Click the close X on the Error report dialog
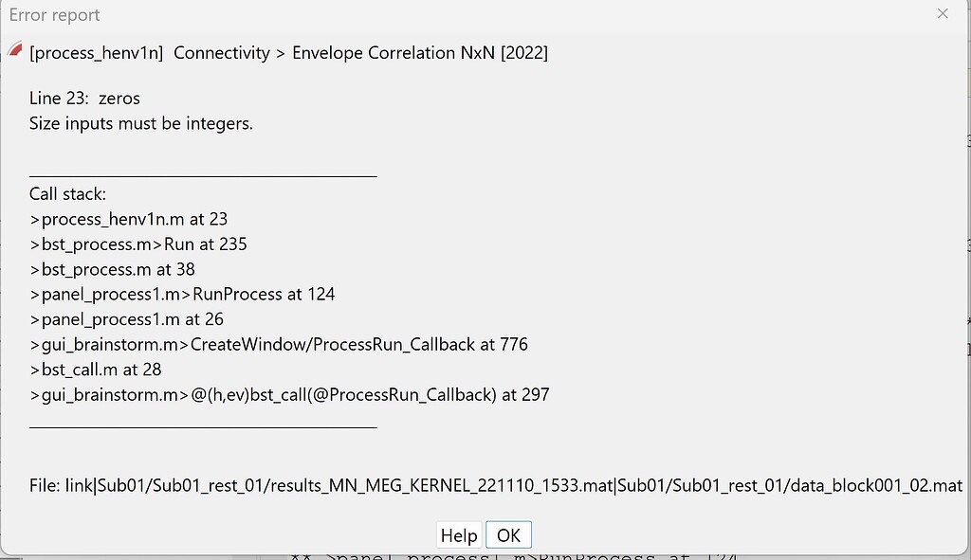Image resolution: width=971 pixels, height=560 pixels. click(x=942, y=13)
